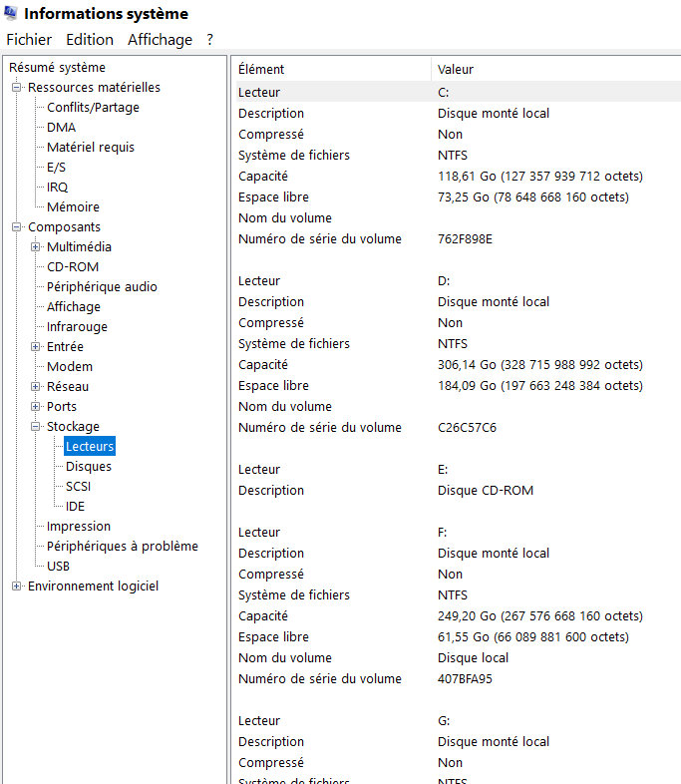Image resolution: width=681 pixels, height=784 pixels.
Task: Select Modem tree item
Action: click(x=70, y=366)
